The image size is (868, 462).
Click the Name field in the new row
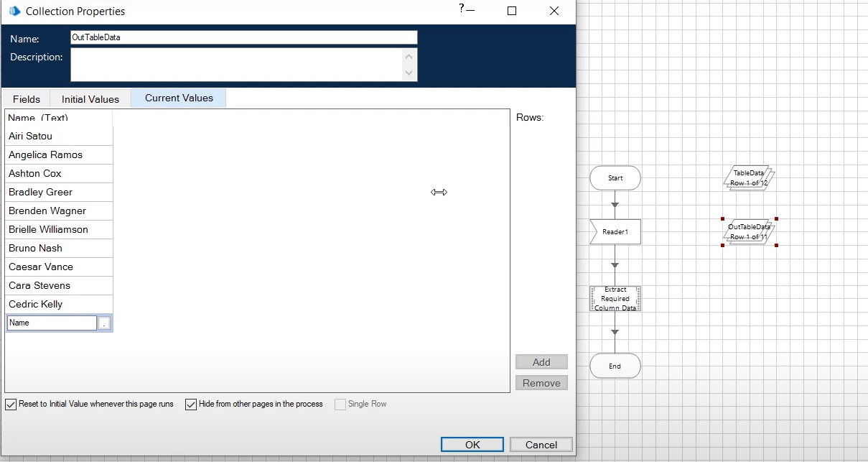tap(52, 323)
